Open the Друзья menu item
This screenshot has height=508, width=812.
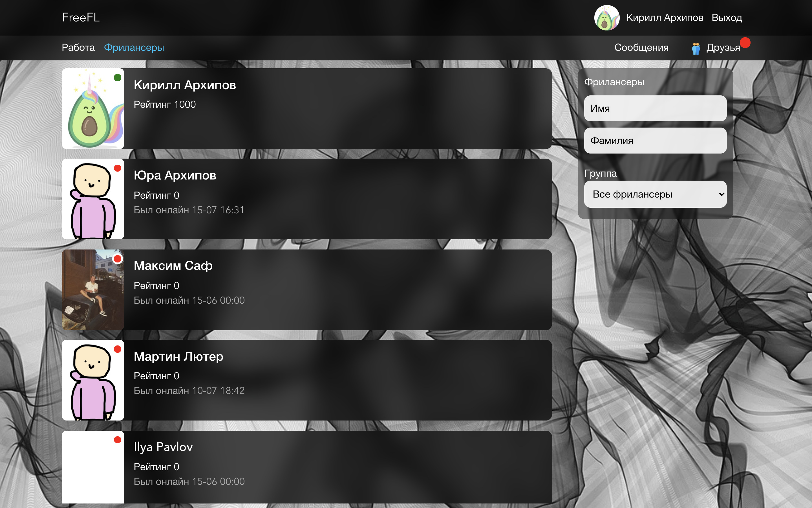(723, 48)
